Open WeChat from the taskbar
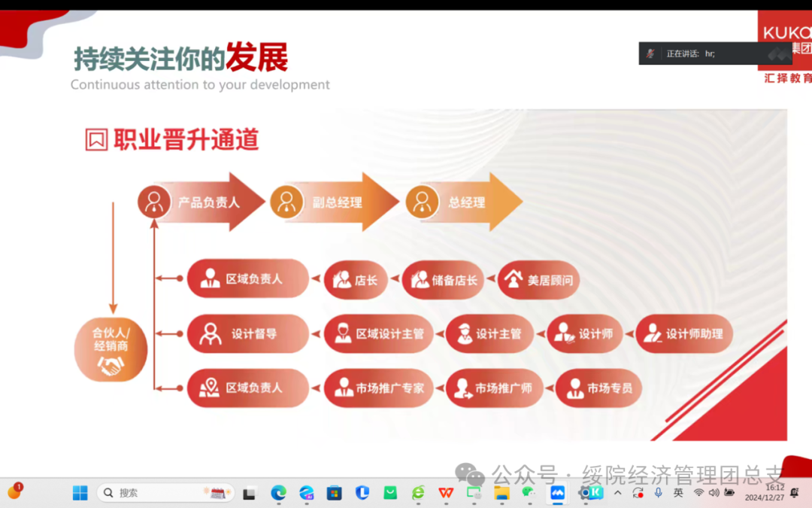Image resolution: width=812 pixels, height=508 pixels. pyautogui.click(x=529, y=493)
